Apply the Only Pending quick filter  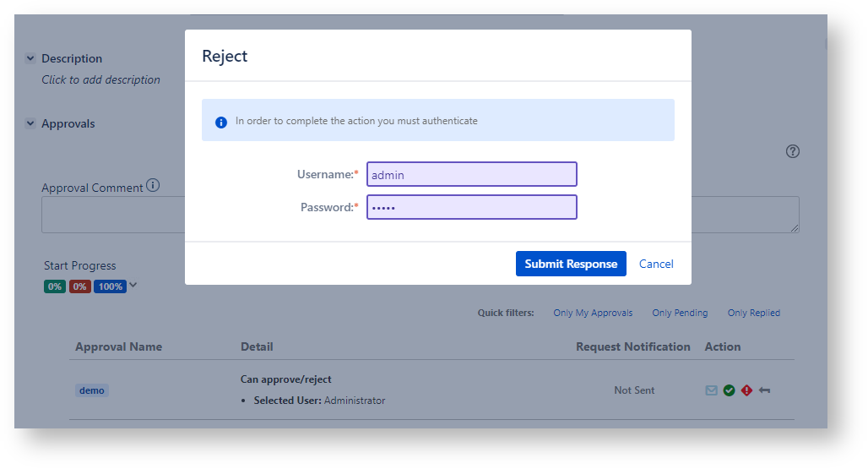[680, 313]
